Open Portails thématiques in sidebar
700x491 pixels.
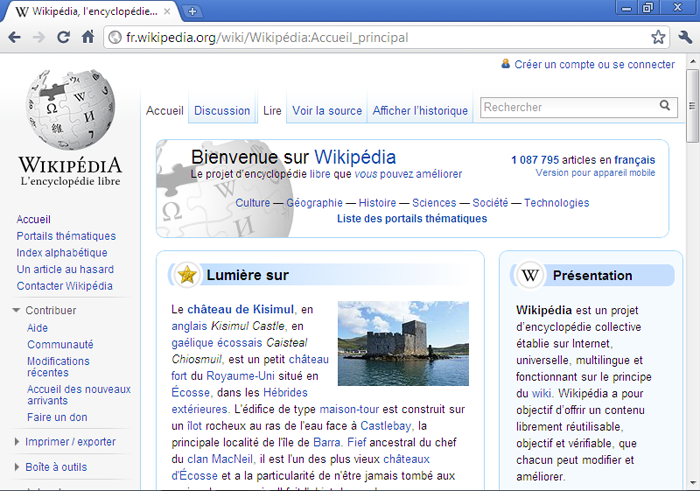[x=66, y=236]
